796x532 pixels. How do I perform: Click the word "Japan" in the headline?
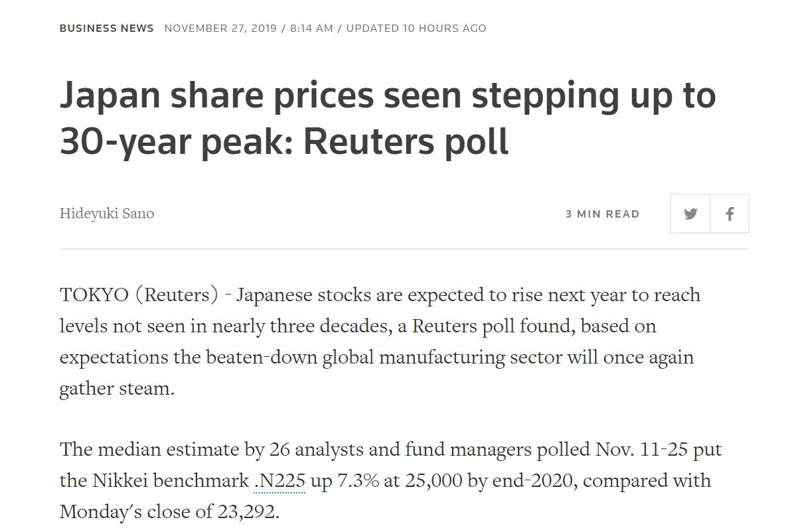click(110, 95)
